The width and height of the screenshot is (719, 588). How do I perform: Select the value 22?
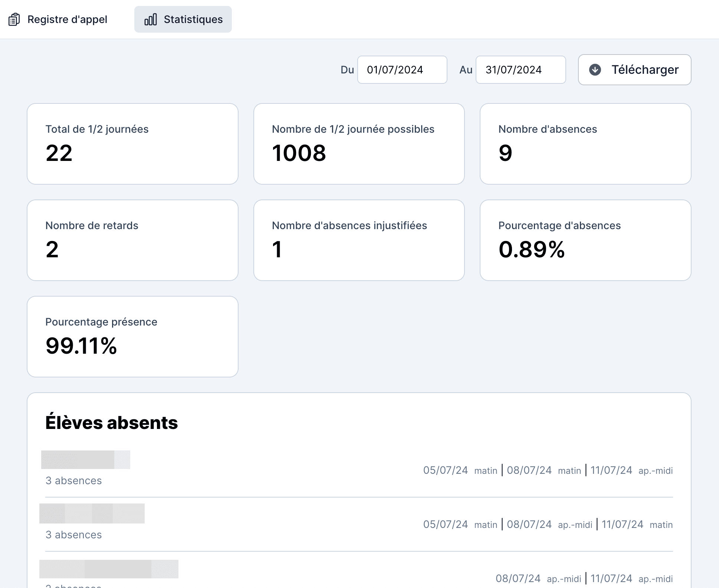[x=59, y=153]
